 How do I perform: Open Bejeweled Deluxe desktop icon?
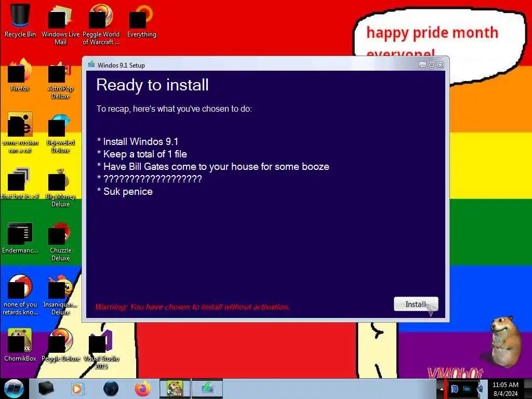point(60,132)
